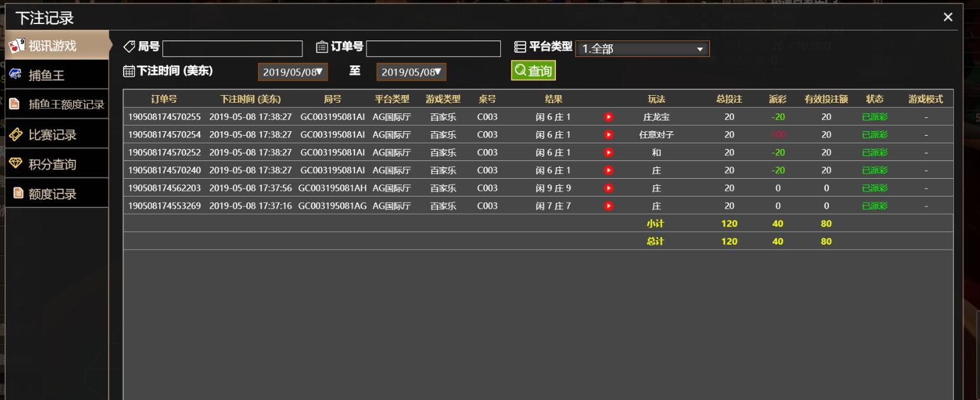This screenshot has width=980, height=400.
Task: Click the calendar icon beside 下注时间
Action: tap(128, 72)
